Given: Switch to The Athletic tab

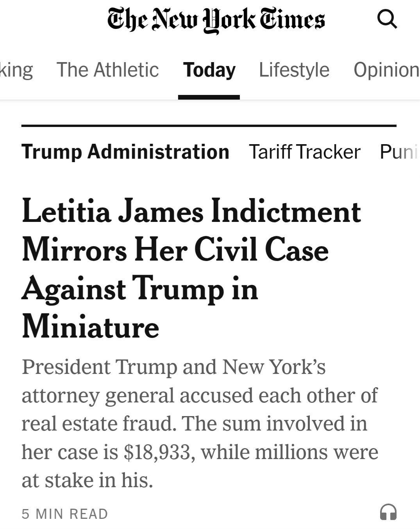Looking at the screenshot, I should (107, 70).
